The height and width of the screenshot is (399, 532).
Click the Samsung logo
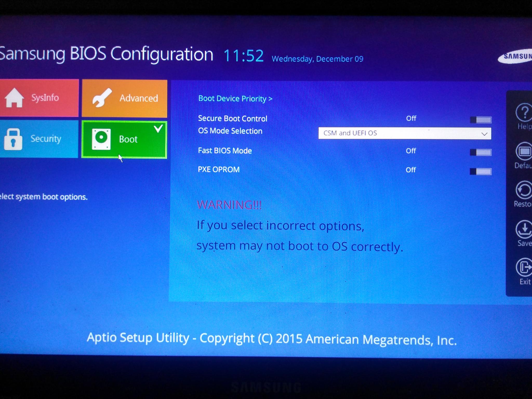click(x=515, y=56)
